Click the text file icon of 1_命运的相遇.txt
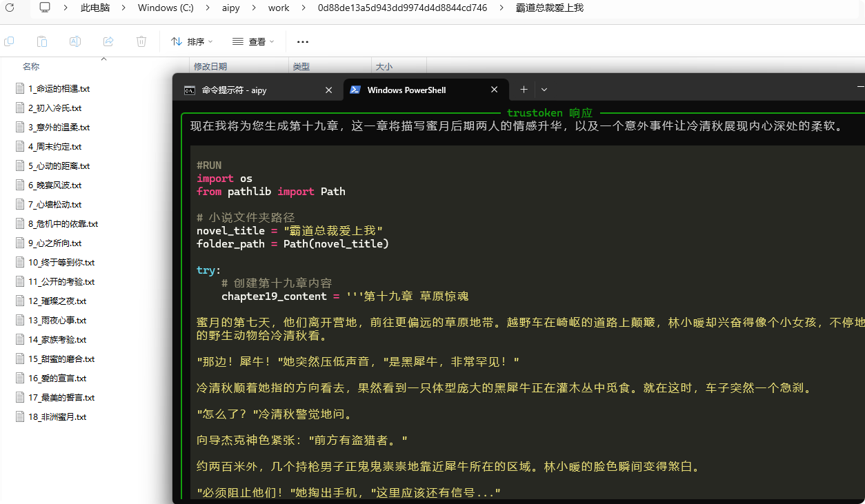 (20, 89)
